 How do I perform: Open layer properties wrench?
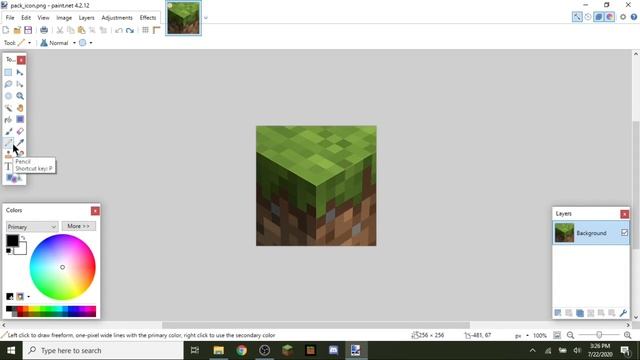point(623,313)
